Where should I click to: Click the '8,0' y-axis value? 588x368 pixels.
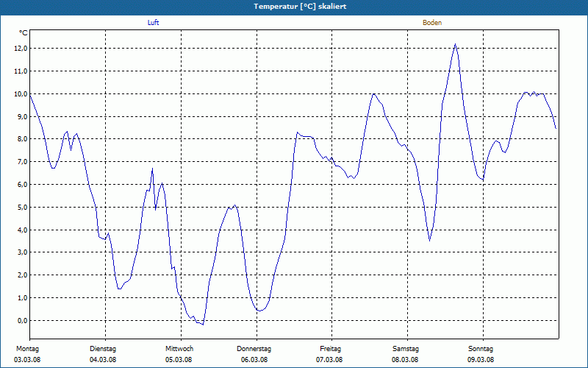coord(22,139)
